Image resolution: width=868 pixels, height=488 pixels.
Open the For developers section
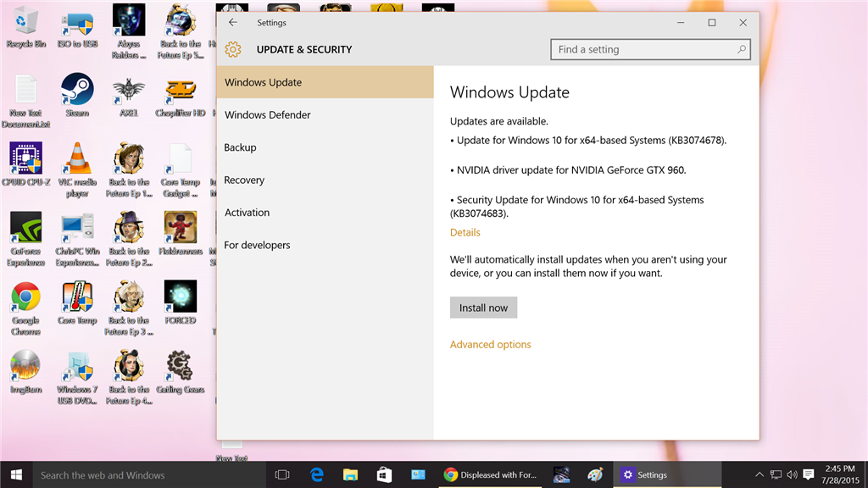[x=325, y=245]
